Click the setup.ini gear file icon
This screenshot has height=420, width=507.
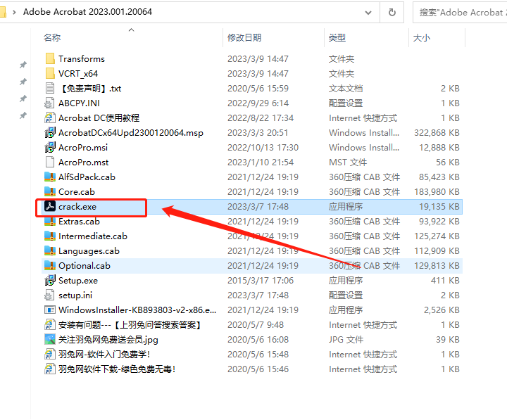tap(49, 295)
